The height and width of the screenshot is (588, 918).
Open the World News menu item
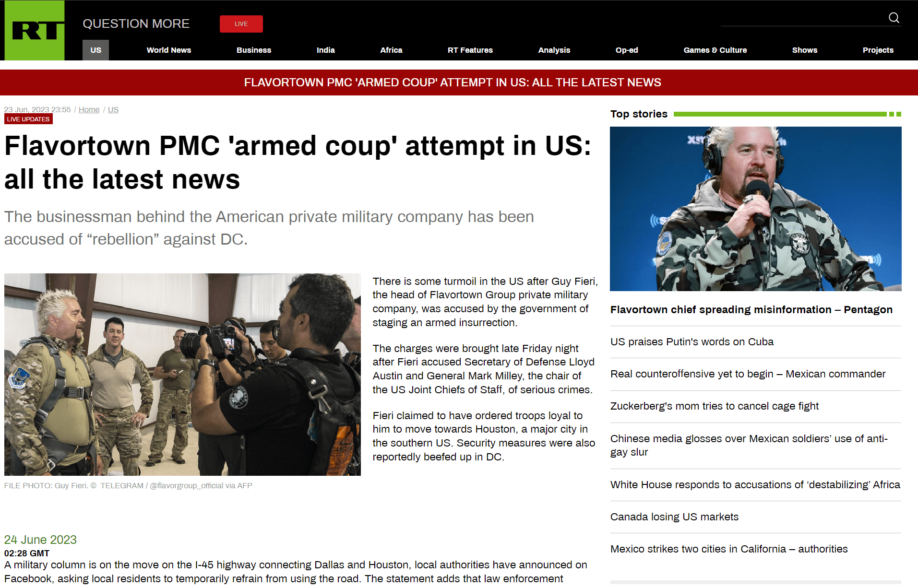(168, 50)
